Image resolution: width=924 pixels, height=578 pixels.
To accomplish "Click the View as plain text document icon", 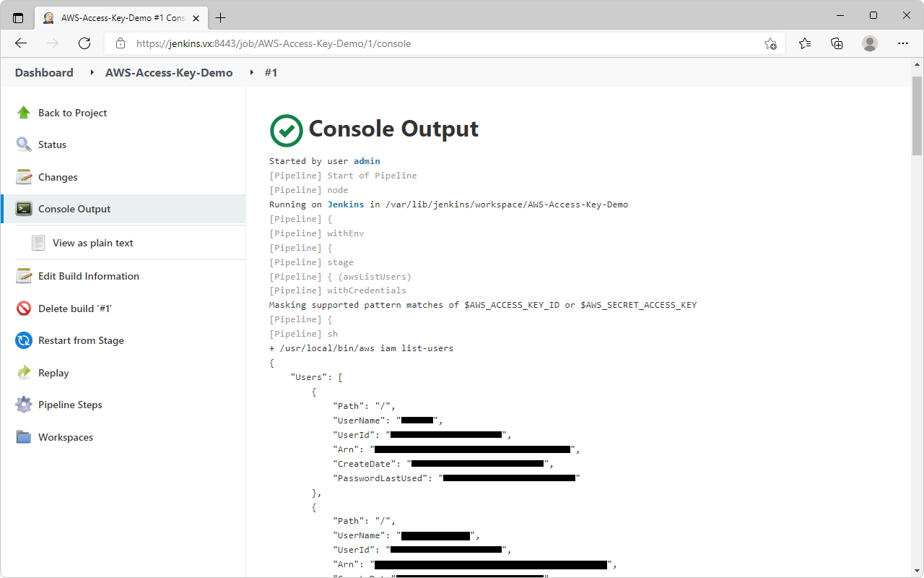I will coord(38,243).
